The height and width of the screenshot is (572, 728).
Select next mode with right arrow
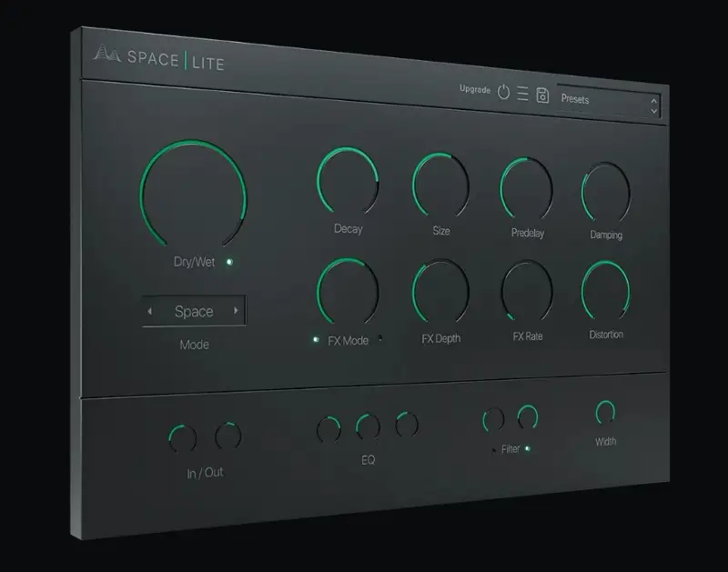237,311
